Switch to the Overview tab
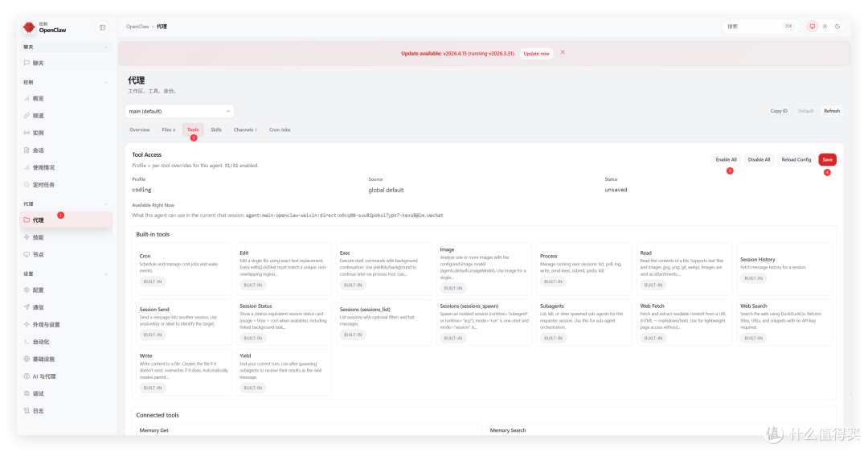Viewport: 868px width, 452px height. 140,129
